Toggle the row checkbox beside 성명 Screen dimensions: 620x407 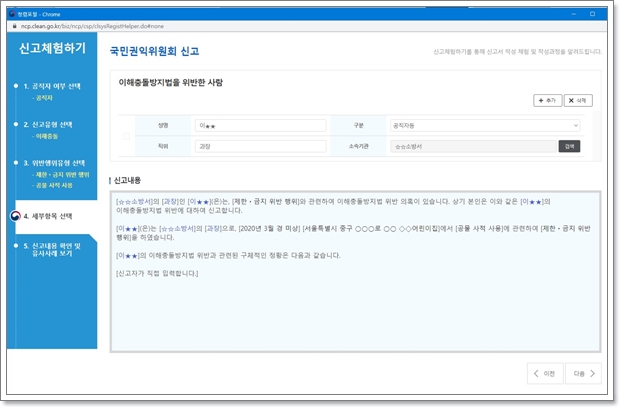pos(126,136)
